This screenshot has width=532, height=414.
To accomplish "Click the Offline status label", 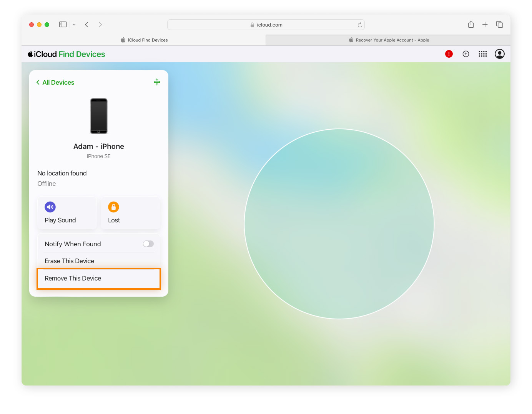I will pyautogui.click(x=47, y=184).
